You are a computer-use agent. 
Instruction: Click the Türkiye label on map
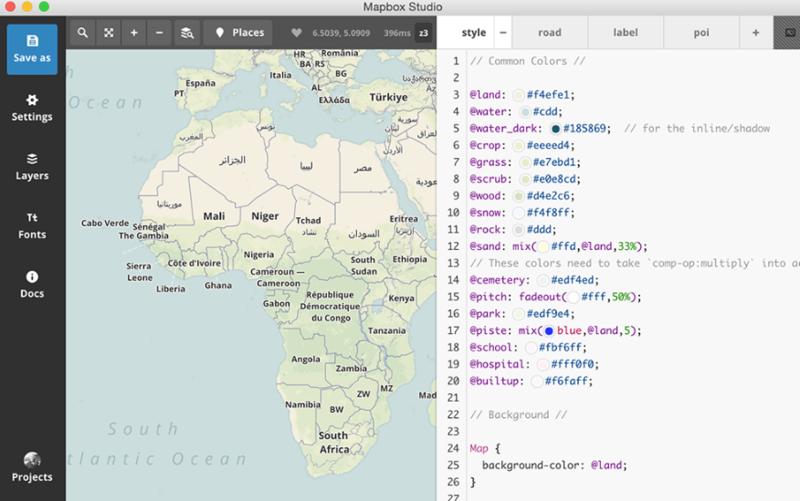pyautogui.click(x=388, y=97)
